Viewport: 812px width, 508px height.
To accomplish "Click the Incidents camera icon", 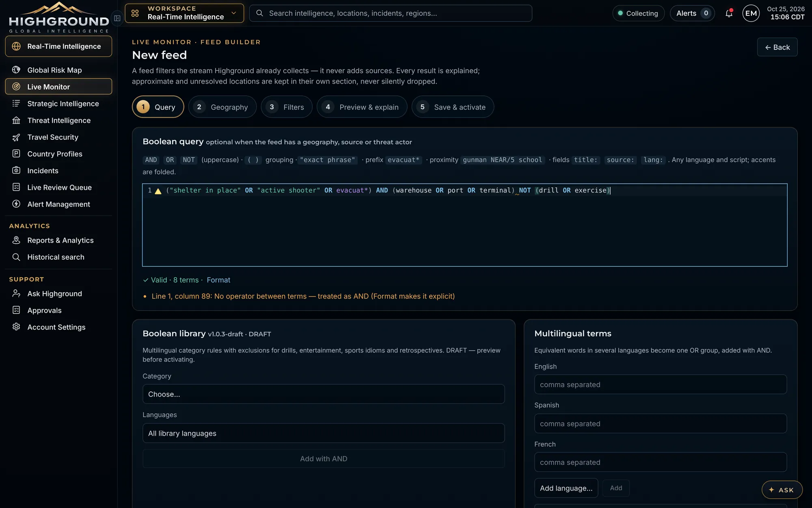I will (16, 170).
